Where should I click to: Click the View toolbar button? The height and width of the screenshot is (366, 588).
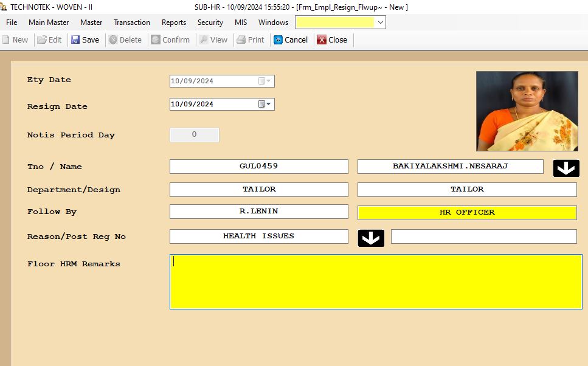(x=213, y=40)
